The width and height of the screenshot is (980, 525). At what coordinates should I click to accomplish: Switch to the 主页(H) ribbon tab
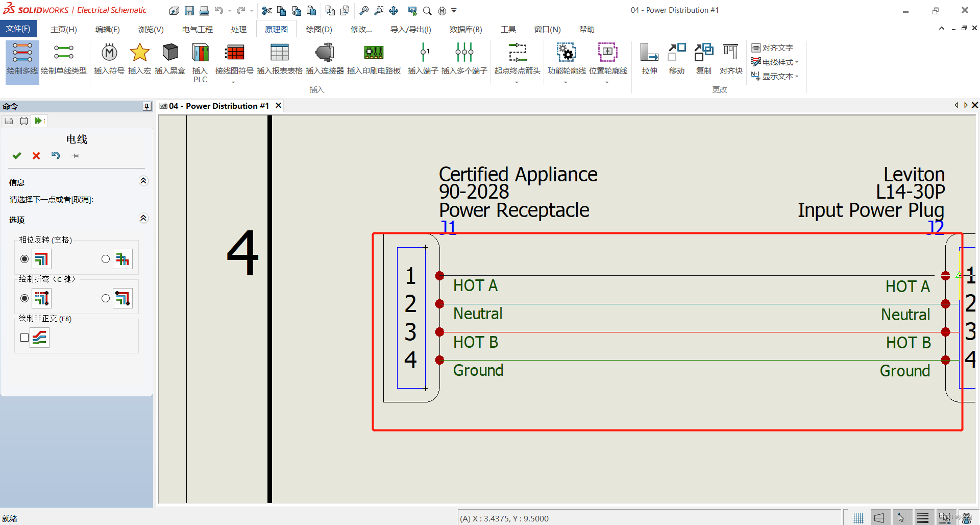(64, 29)
